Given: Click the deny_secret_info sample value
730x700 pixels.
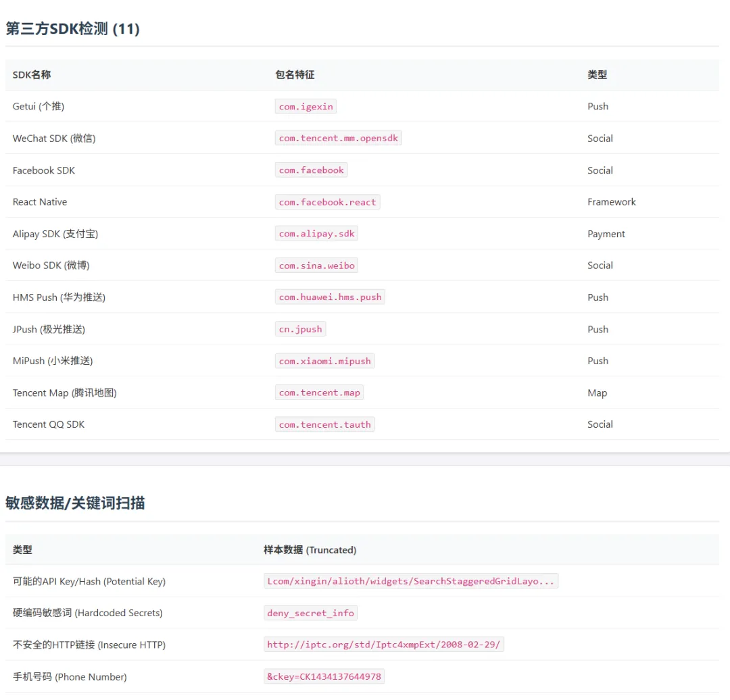Looking at the screenshot, I should [310, 613].
